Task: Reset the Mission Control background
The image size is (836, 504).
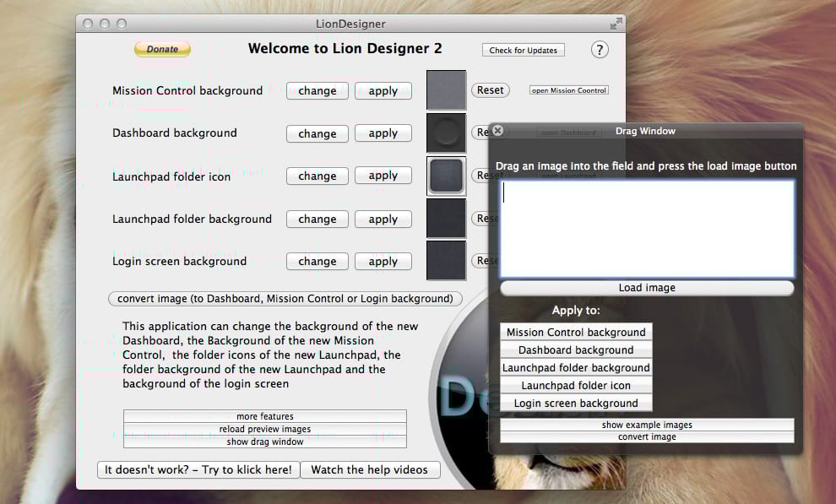Action: click(490, 90)
